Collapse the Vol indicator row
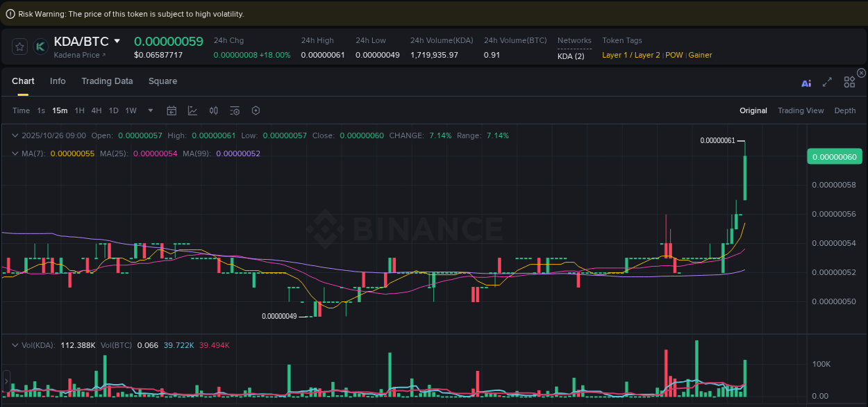Viewport: 868px width, 407px height. pos(15,344)
